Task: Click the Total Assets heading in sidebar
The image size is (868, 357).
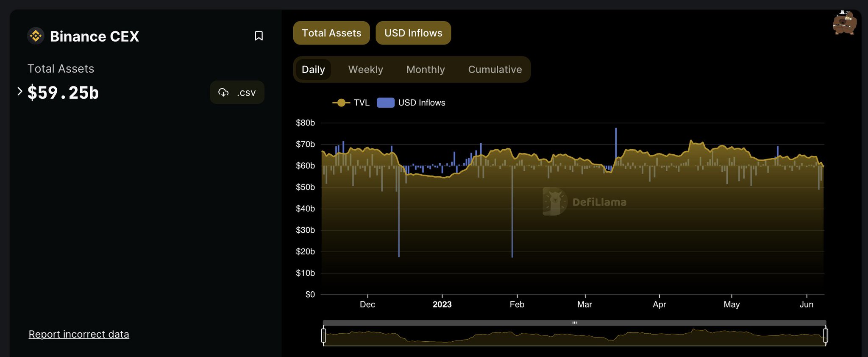Action: click(x=61, y=69)
